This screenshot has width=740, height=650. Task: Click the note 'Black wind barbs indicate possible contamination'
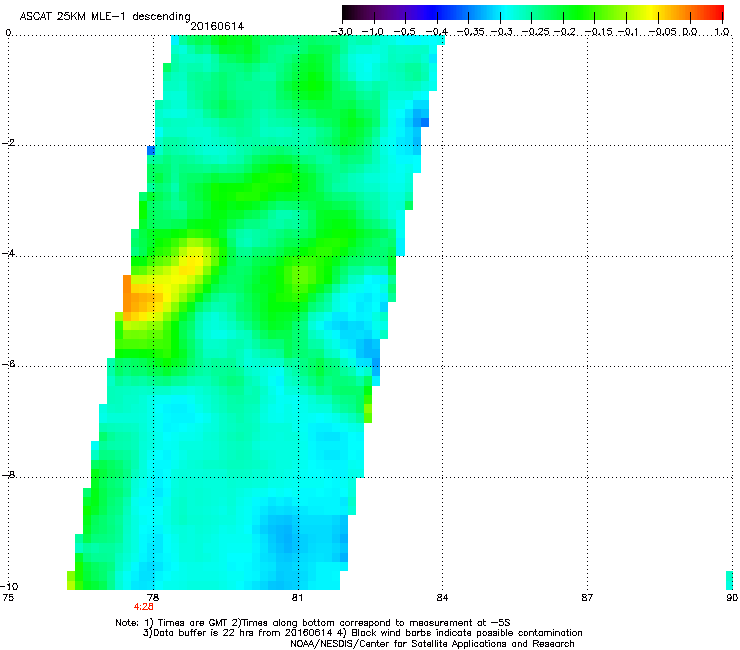pyautogui.click(x=467, y=633)
